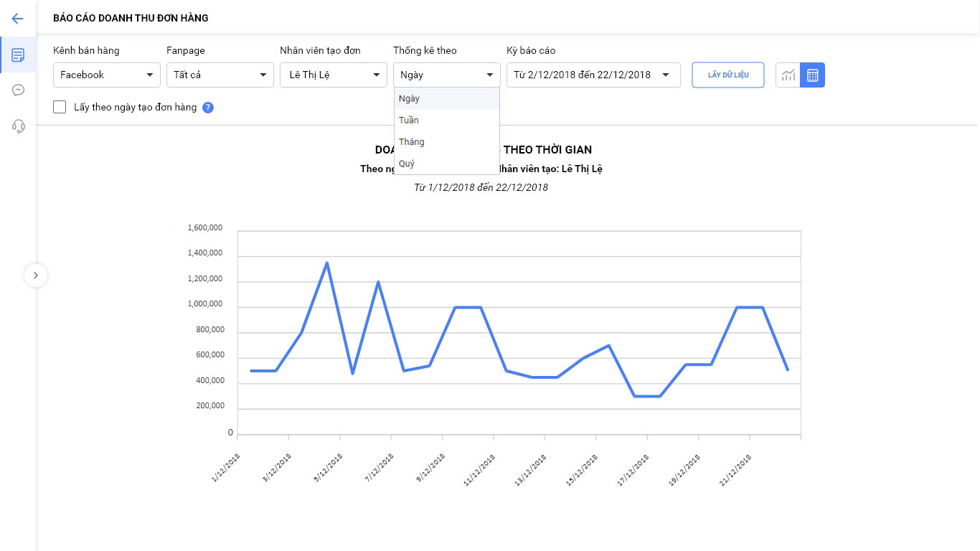Click the highest peak on the revenue line

click(327, 263)
